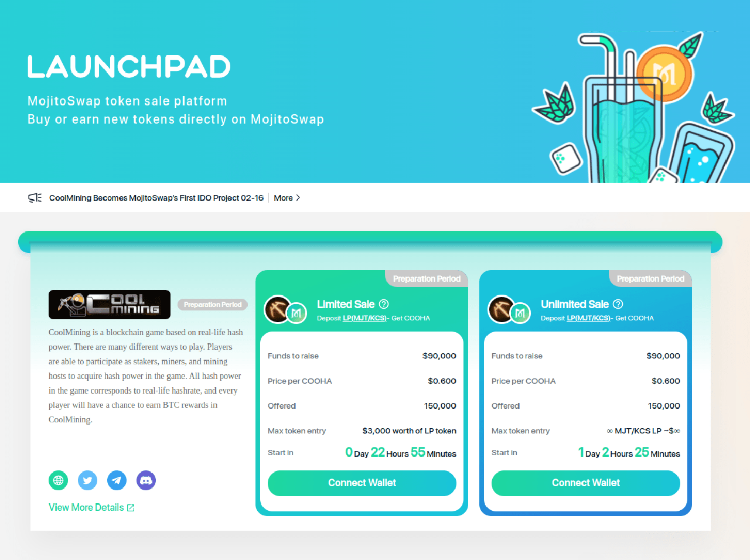750x560 pixels.
Task: Click the announcement megaphone icon
Action: (35, 198)
